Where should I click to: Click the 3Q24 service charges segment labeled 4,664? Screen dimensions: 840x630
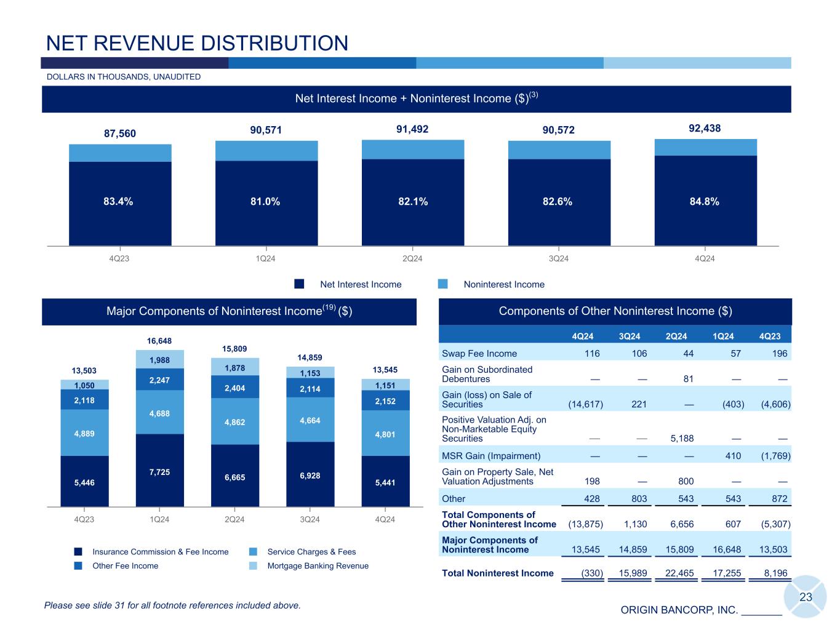310,420
